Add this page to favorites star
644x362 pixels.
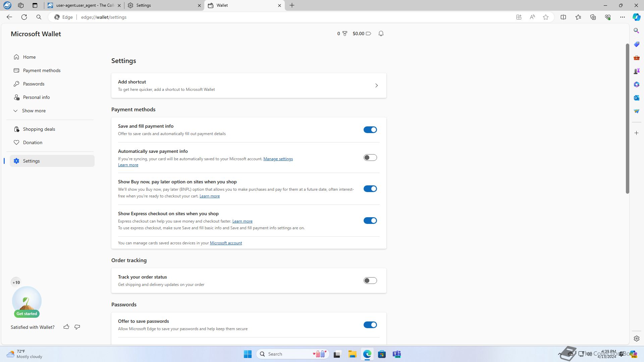click(x=546, y=17)
